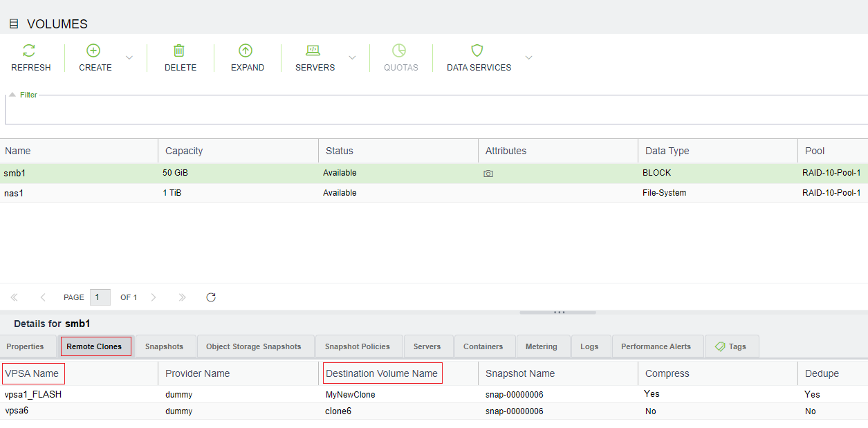Click the snapshot camera icon in smb1 row
Screen dimensions: 868x428
click(x=488, y=174)
